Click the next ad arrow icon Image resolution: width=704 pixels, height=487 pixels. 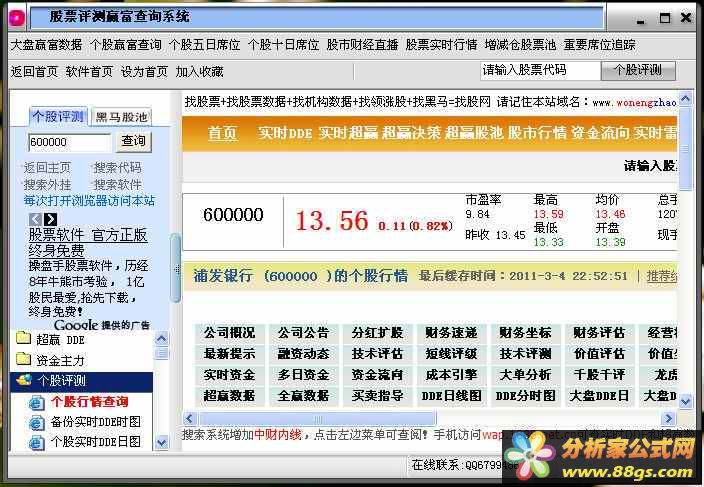click(50, 219)
